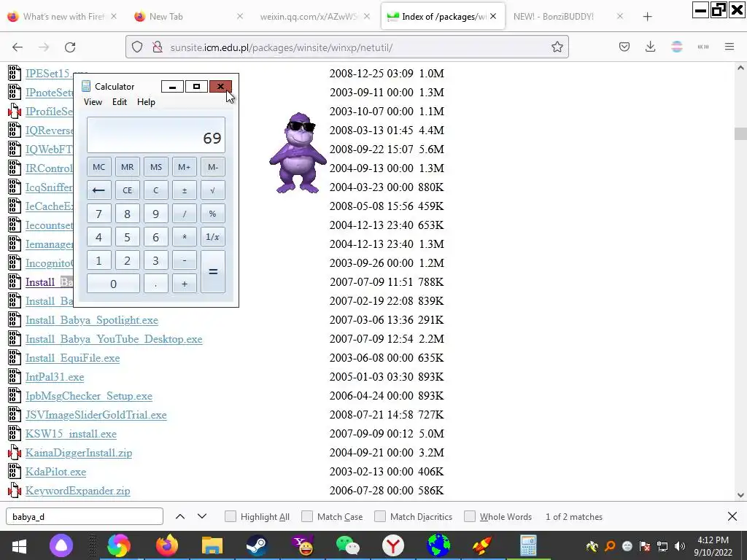
Task: Open the tracking protection shield icon
Action: coord(137,47)
